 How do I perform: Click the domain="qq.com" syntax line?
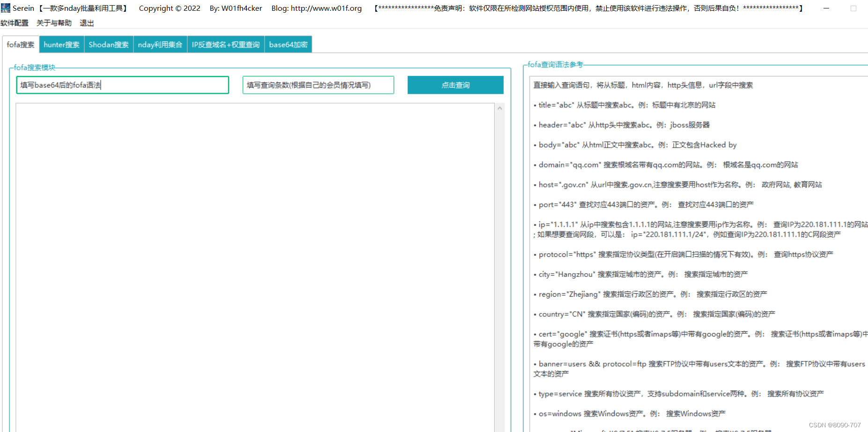pyautogui.click(x=666, y=164)
